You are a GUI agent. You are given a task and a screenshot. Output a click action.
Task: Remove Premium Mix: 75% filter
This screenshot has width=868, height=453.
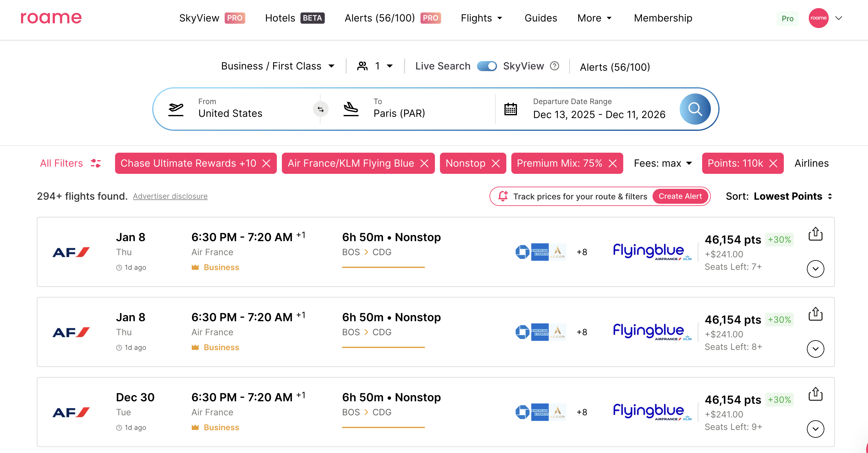pyautogui.click(x=613, y=163)
